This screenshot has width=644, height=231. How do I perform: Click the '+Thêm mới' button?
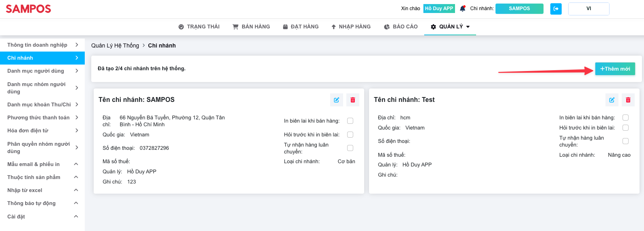point(615,69)
